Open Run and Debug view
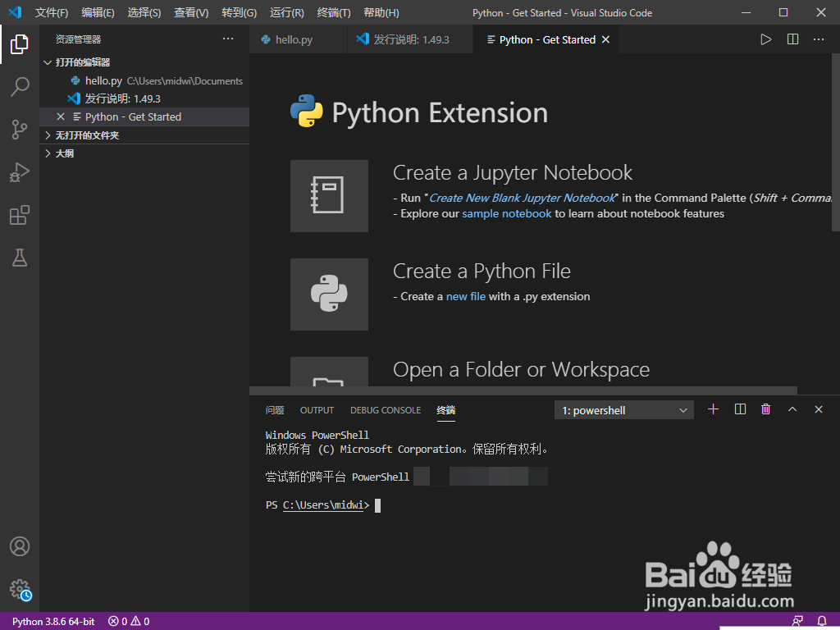The height and width of the screenshot is (630, 840). click(20, 172)
